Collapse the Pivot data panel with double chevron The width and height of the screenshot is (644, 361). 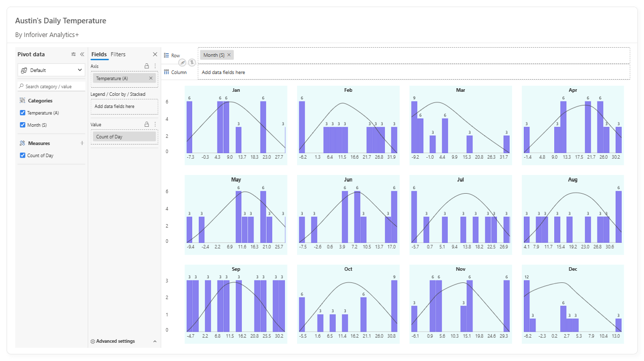(82, 54)
